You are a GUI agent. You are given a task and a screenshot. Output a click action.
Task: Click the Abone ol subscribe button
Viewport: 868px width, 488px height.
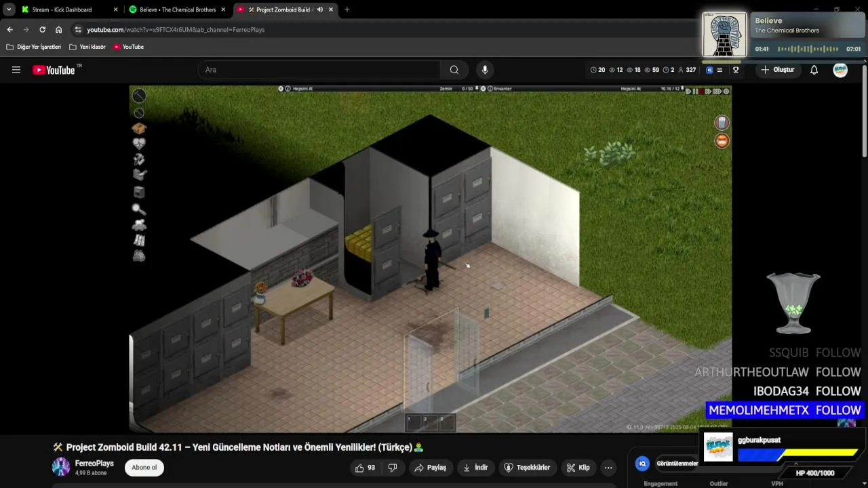[144, 468]
